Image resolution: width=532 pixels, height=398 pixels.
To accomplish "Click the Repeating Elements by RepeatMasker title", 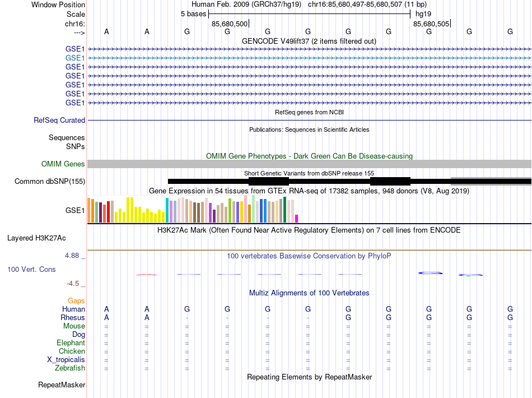I will pos(310,377).
